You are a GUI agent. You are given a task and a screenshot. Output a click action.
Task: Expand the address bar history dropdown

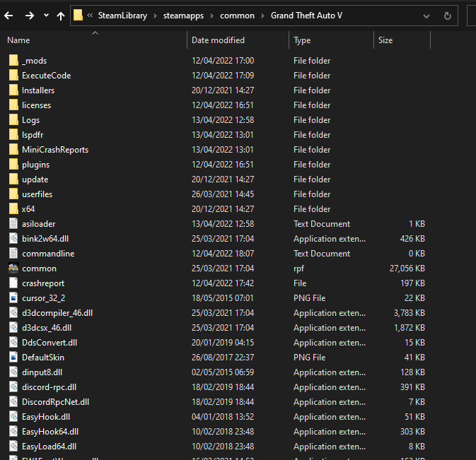426,16
